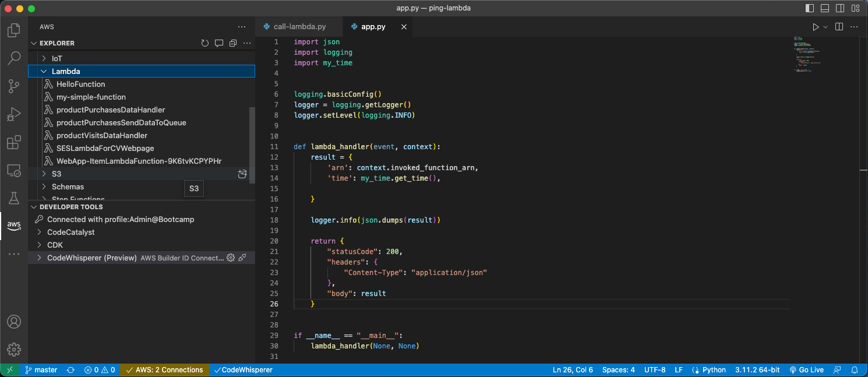Open the Explorer view in activity bar
The image size is (868, 377).
pos(14,30)
